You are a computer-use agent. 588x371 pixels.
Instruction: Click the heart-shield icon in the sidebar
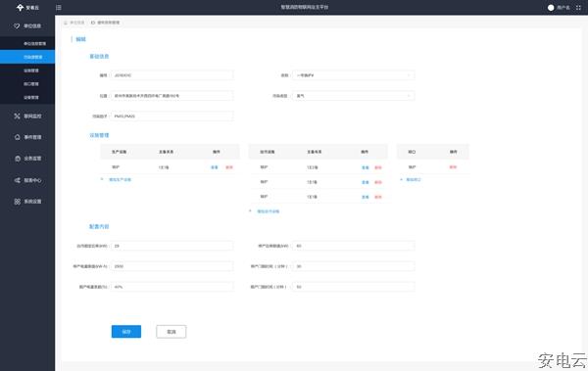[x=17, y=25]
